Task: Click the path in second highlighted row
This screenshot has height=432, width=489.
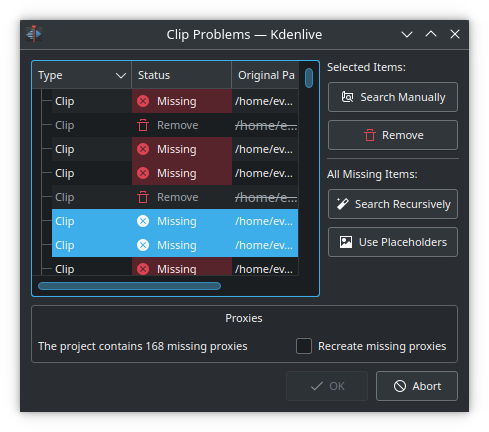Action: (x=264, y=245)
